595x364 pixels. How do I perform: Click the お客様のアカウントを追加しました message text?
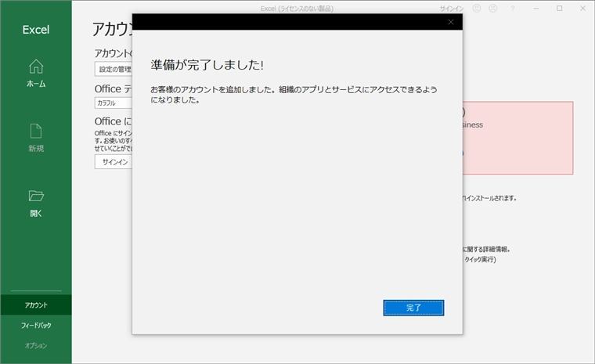click(x=294, y=95)
